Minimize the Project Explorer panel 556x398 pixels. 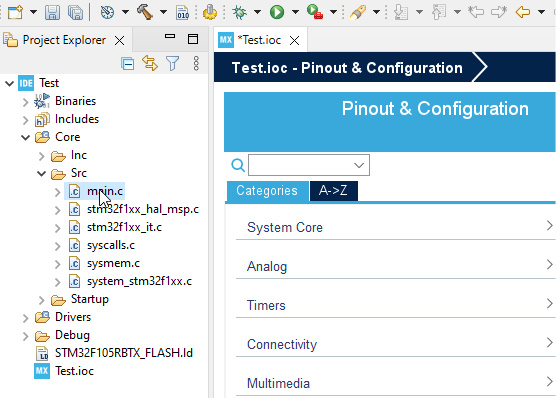(x=170, y=37)
